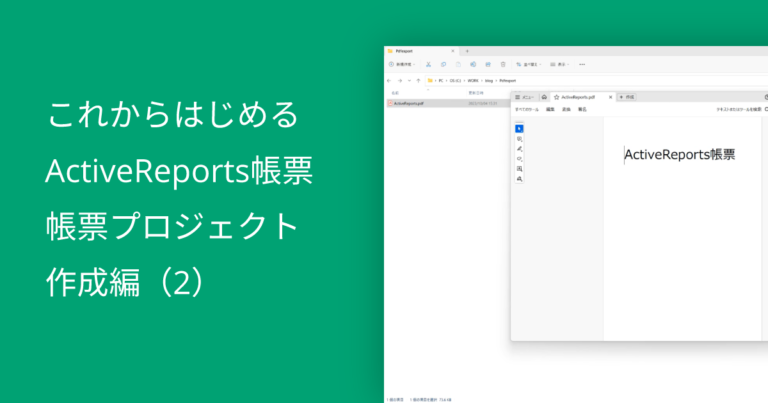Open recent locations chevron in Explorer navigation
This screenshot has height=403, width=768.
[409, 81]
